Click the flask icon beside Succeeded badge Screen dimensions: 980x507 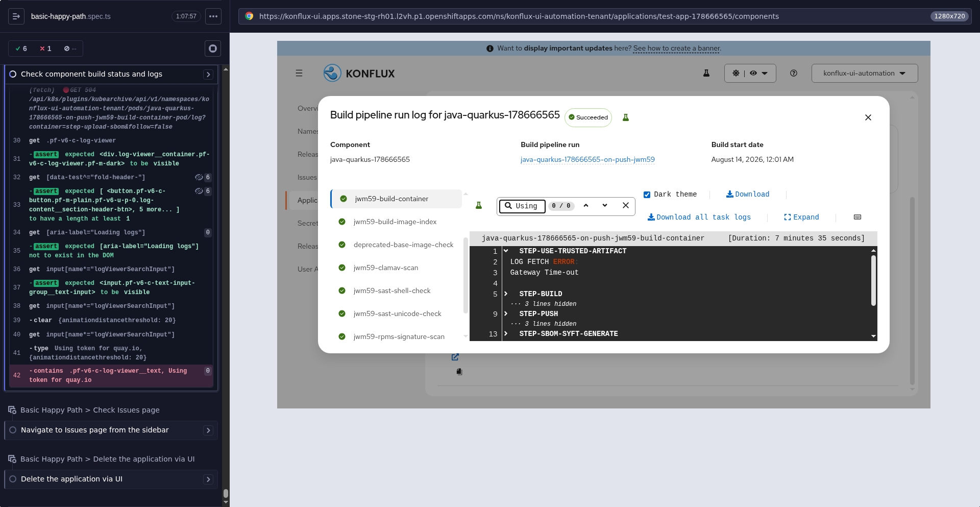point(626,117)
